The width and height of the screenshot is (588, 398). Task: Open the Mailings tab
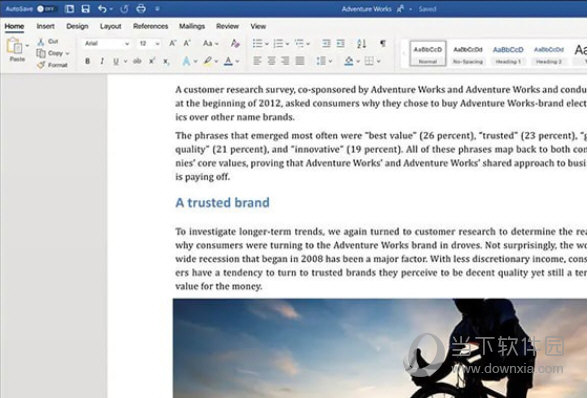[192, 26]
